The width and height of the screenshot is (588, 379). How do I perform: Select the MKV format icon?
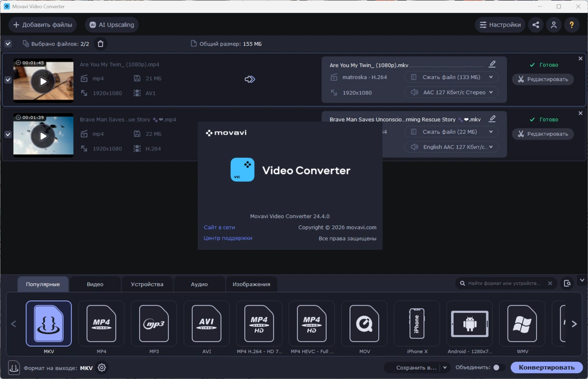coord(49,324)
